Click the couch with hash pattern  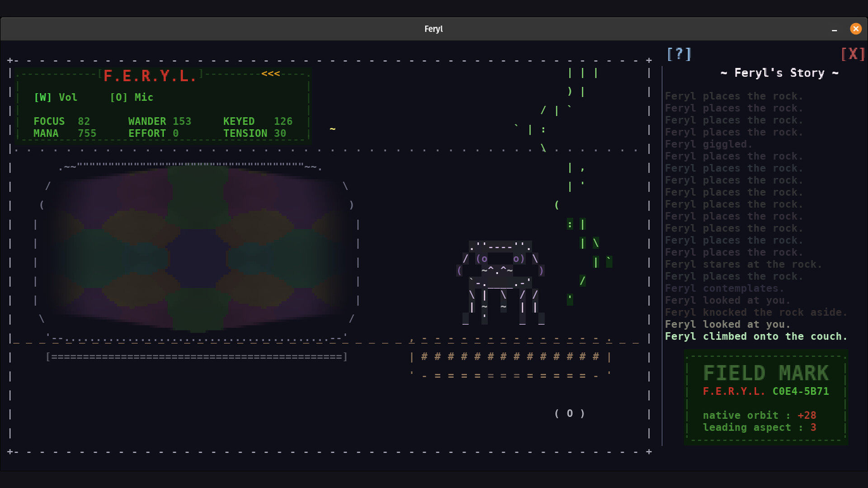[510, 357]
